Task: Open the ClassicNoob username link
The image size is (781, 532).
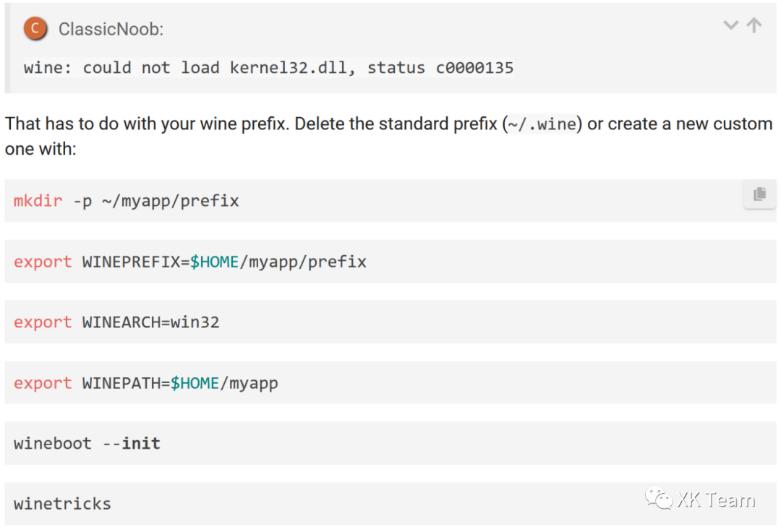Action: (x=111, y=29)
